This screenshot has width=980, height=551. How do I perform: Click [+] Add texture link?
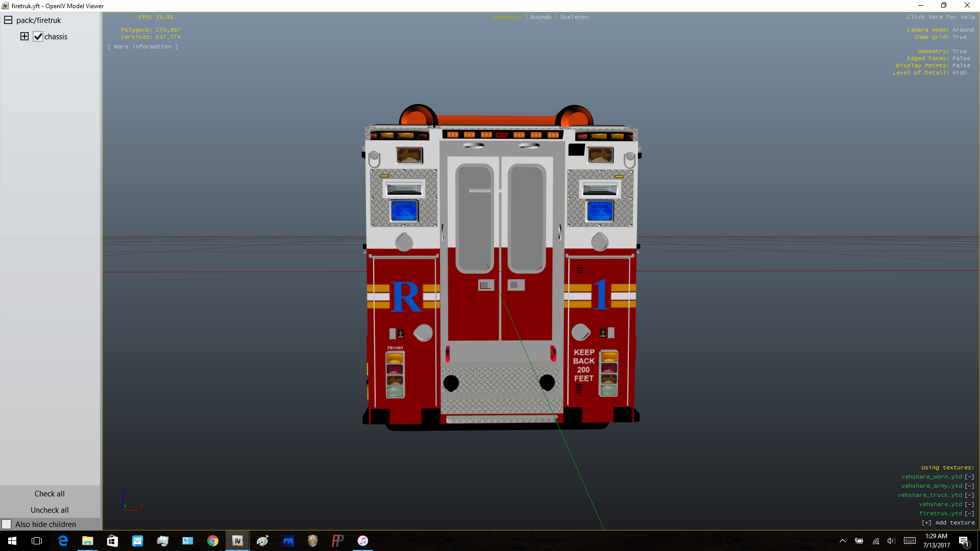coord(948,522)
